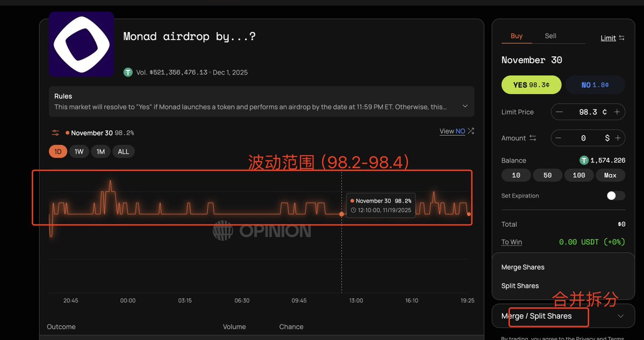Click the Volume column header
Screen dimensions: 644x340
234,327
